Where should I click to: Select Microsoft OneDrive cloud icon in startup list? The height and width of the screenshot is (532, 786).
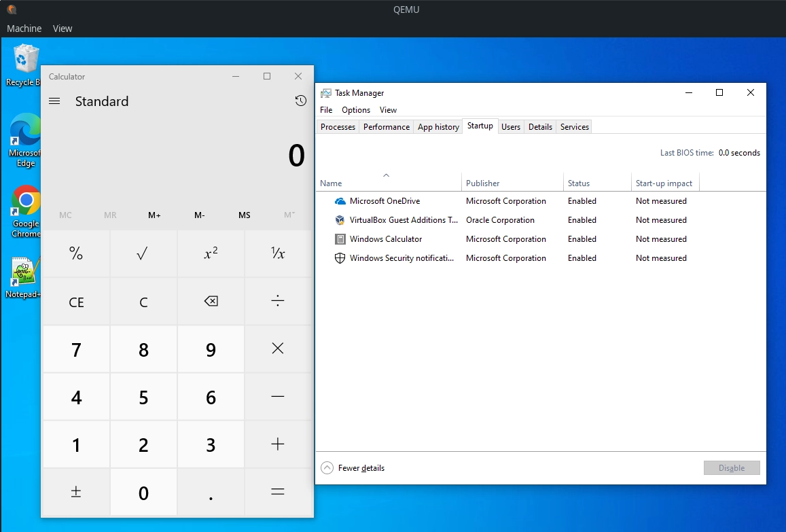point(340,201)
